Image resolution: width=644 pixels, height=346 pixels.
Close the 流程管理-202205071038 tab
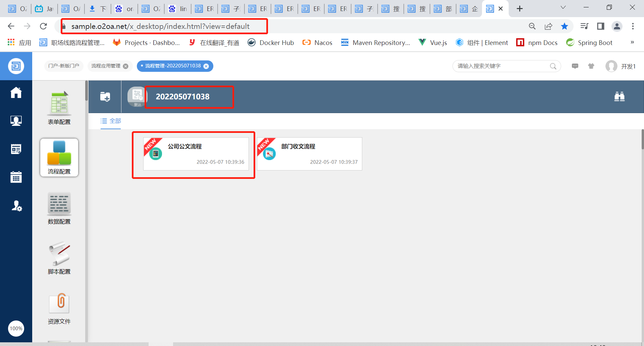coord(206,66)
